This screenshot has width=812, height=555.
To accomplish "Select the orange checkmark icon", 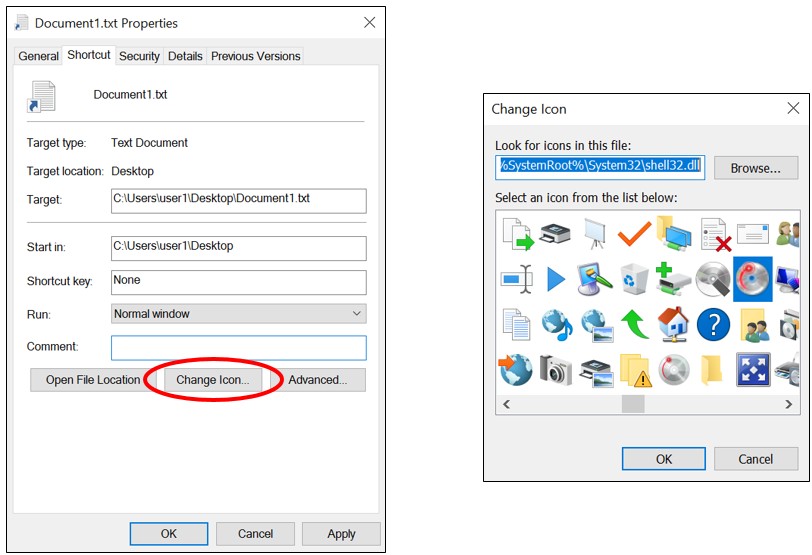I will (634, 233).
